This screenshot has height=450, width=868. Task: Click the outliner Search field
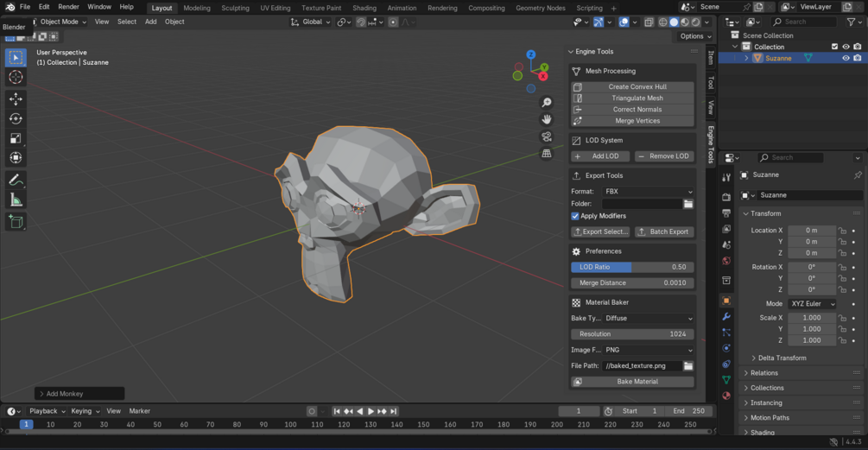[x=804, y=22]
